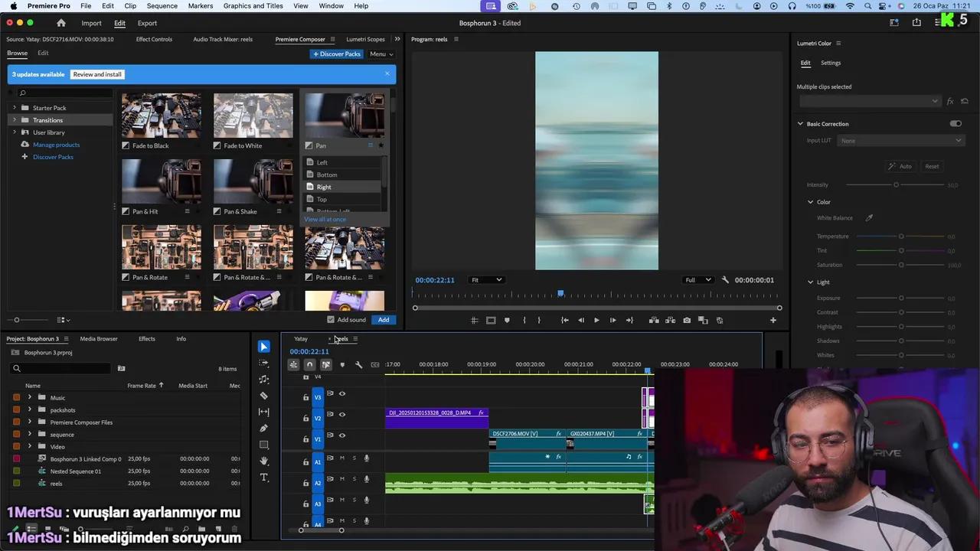Go to the Home screen icon
This screenshot has height=551, width=980.
[x=61, y=23]
